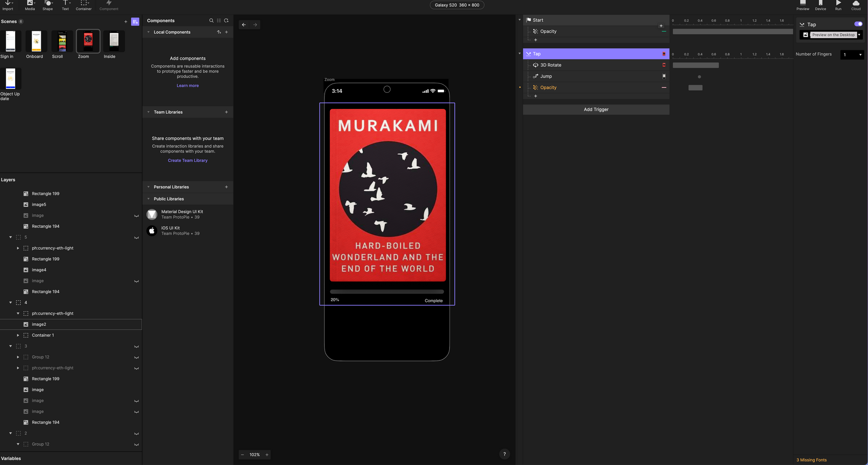
Task: Search components with the magnifier icon
Action: click(x=211, y=20)
